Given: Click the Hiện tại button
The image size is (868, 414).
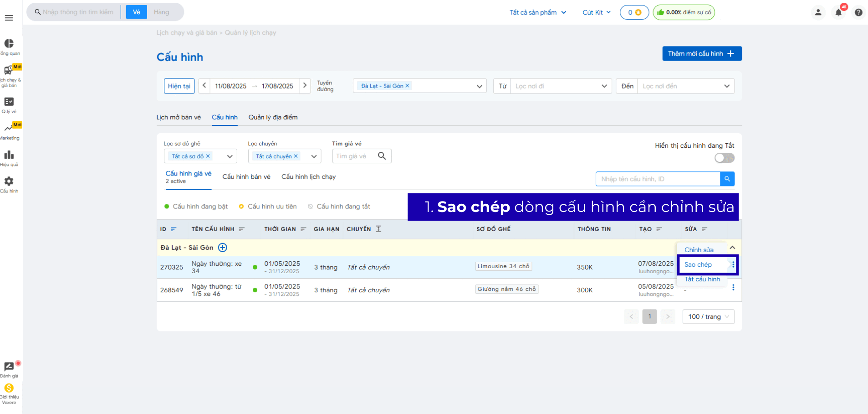Looking at the screenshot, I should (179, 86).
